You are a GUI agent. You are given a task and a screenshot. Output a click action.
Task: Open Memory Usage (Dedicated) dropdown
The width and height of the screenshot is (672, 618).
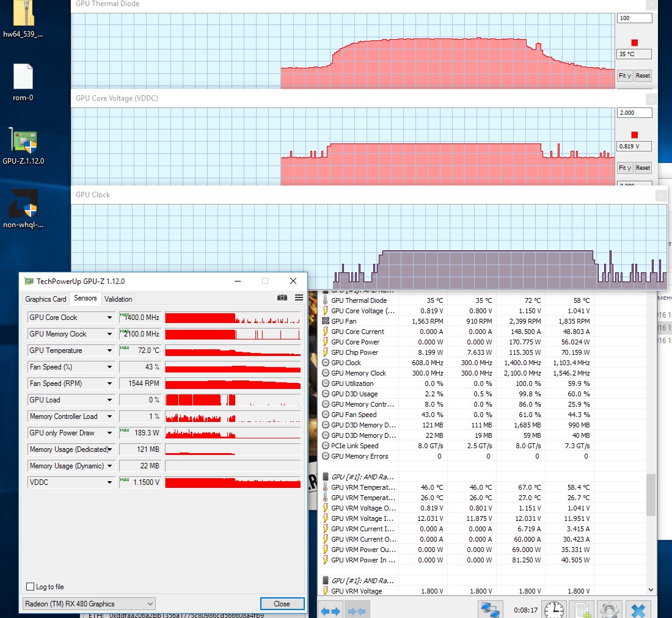click(x=110, y=449)
